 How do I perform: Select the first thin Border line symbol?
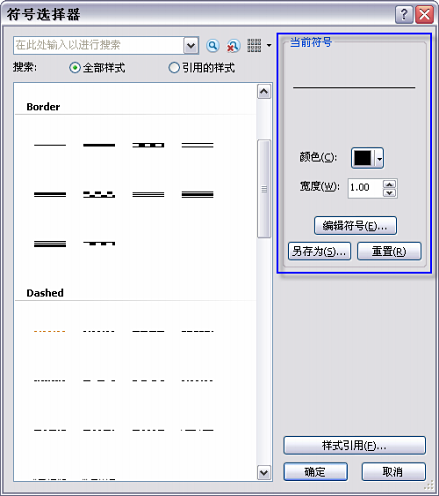(50, 145)
